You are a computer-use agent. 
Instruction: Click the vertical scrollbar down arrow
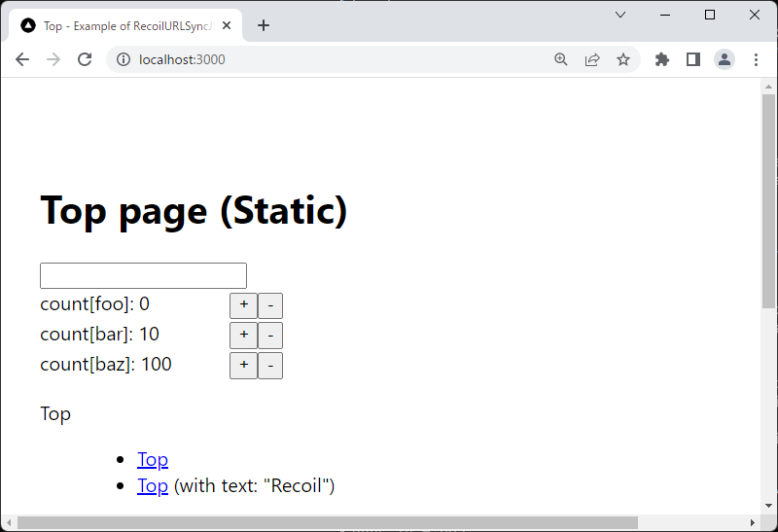point(768,506)
